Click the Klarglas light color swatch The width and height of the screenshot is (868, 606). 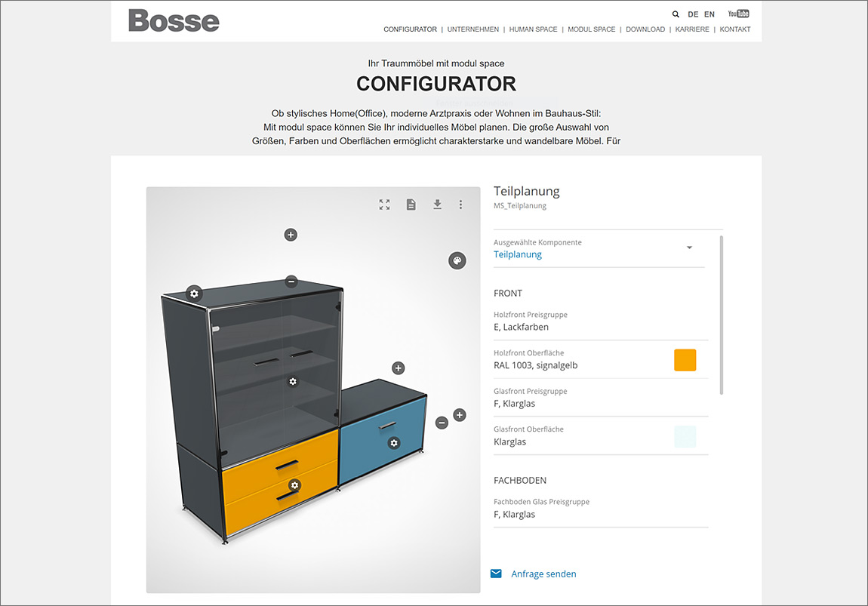coord(685,437)
